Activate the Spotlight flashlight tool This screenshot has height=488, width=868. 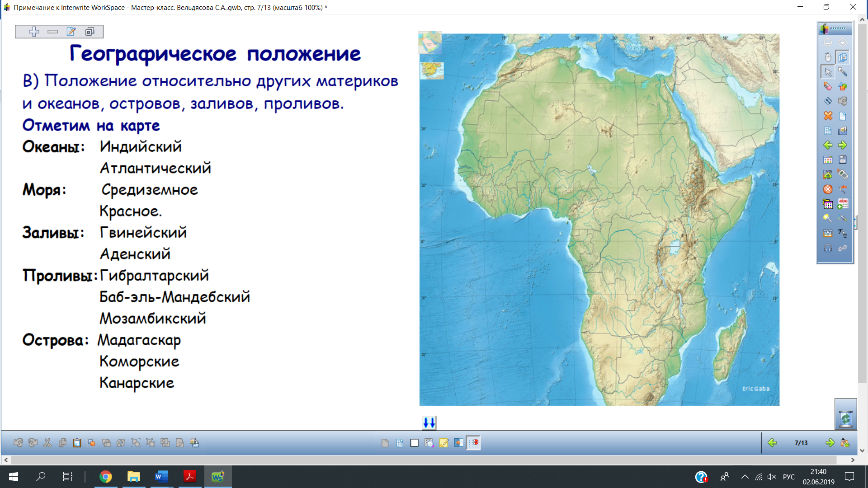click(827, 218)
